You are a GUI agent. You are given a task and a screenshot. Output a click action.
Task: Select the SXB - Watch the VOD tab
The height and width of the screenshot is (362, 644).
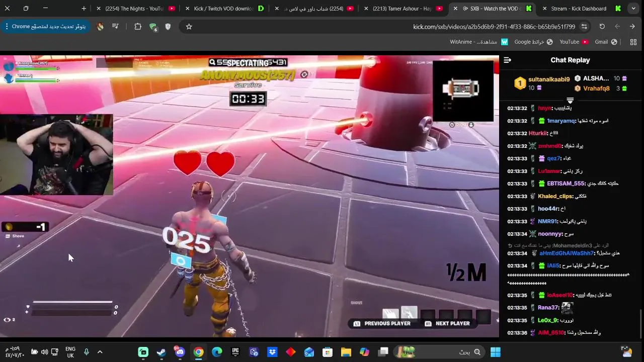click(494, 9)
